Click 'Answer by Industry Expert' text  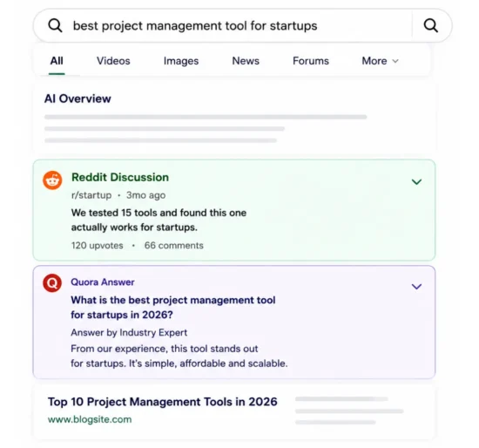click(x=129, y=332)
